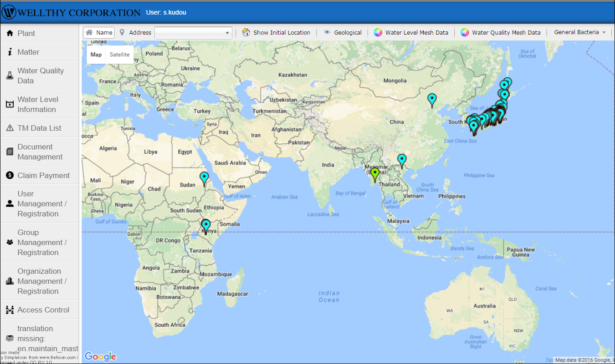Screen dimensions: 615x364
Task: Switch map to Satellite view
Action: point(119,55)
